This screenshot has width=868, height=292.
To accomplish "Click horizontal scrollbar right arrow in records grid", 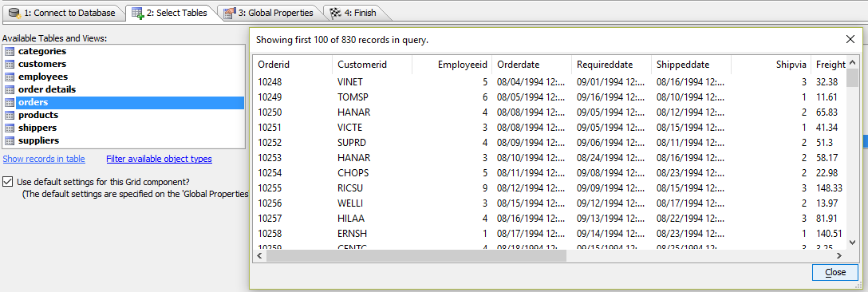I will 839,255.
